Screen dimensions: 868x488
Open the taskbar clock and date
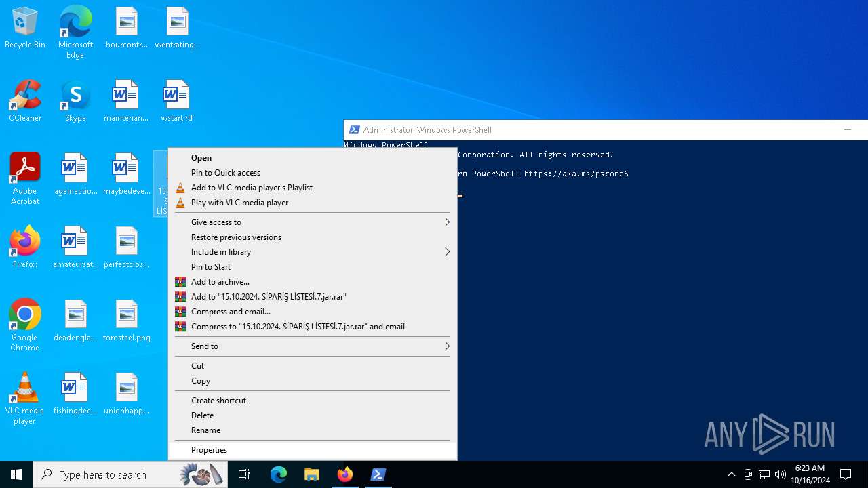[x=810, y=474]
